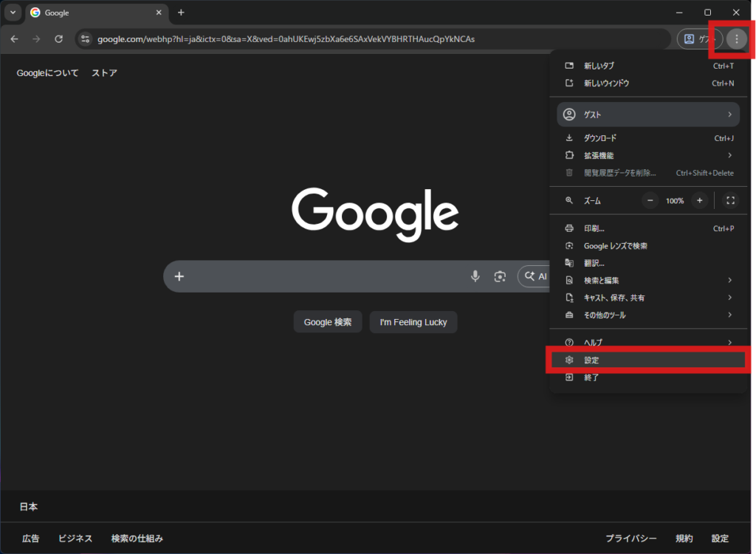756x554 pixels.
Task: Click the back navigation arrow
Action: [x=14, y=39]
